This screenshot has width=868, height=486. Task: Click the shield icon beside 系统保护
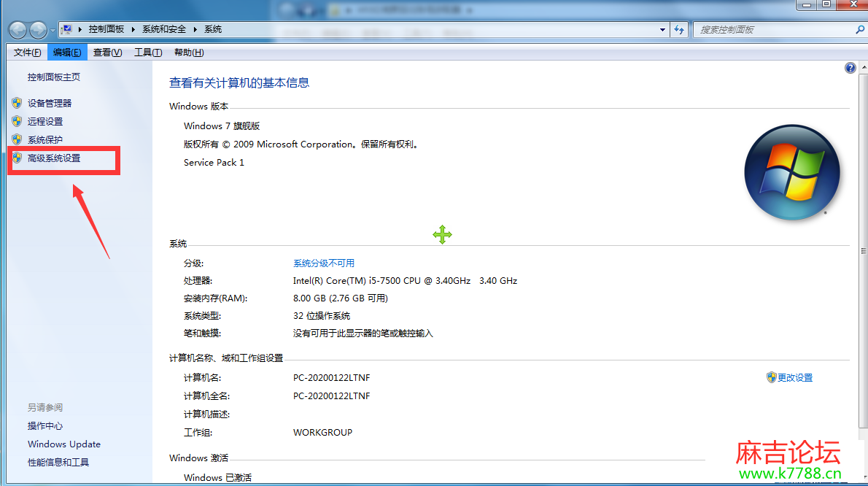pos(18,139)
